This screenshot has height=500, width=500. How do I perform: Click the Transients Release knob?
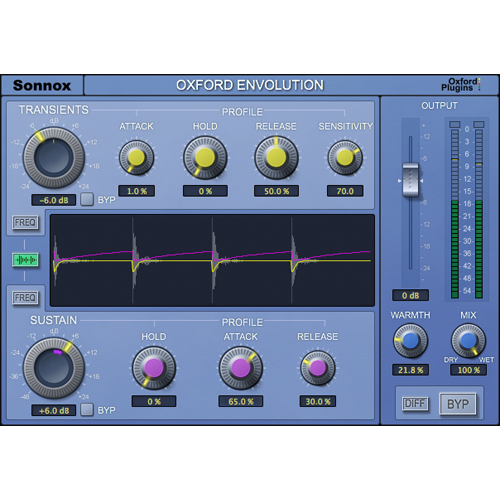(x=276, y=158)
